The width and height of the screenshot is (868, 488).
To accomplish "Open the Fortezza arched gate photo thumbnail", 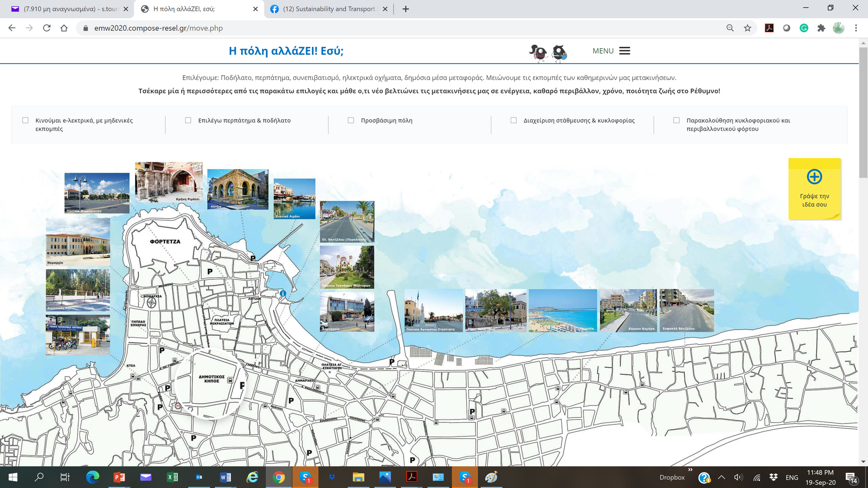I will [x=169, y=182].
